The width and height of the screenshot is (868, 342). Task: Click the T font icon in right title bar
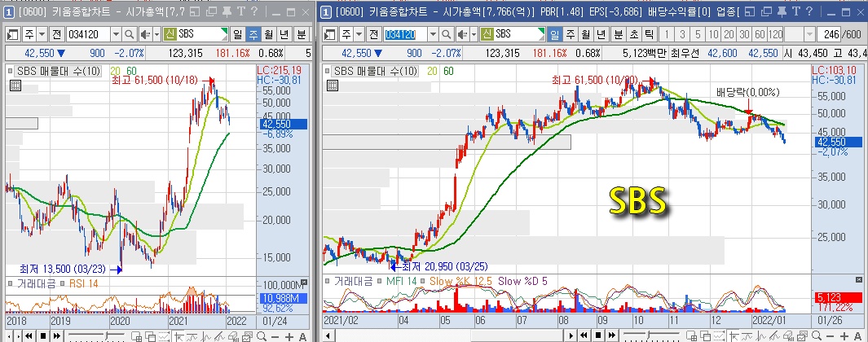click(796, 11)
